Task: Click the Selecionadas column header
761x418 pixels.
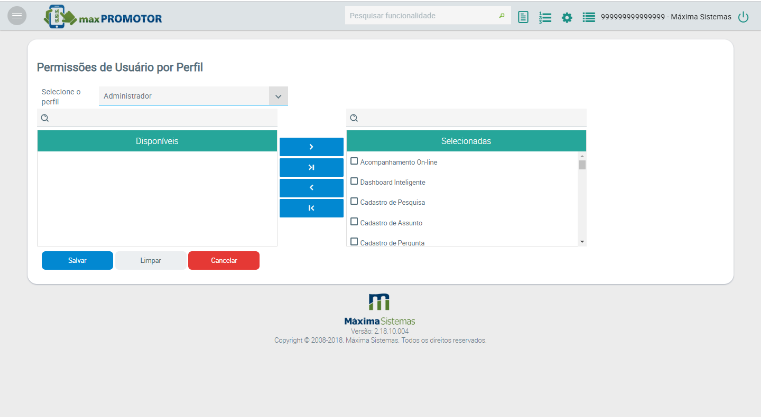Action: [466, 141]
